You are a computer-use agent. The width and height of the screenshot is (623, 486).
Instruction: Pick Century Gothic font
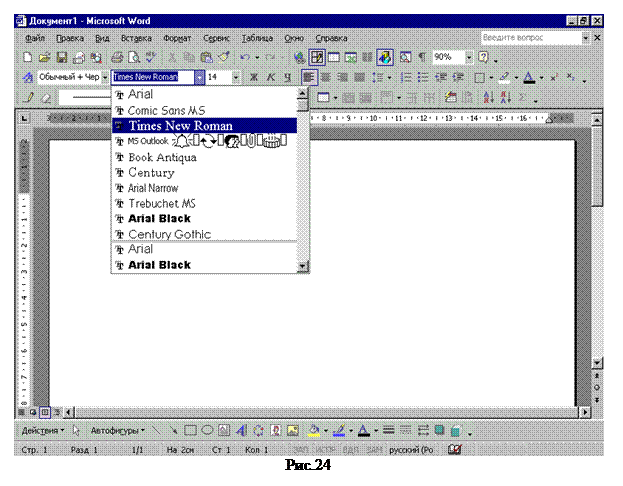click(x=204, y=234)
